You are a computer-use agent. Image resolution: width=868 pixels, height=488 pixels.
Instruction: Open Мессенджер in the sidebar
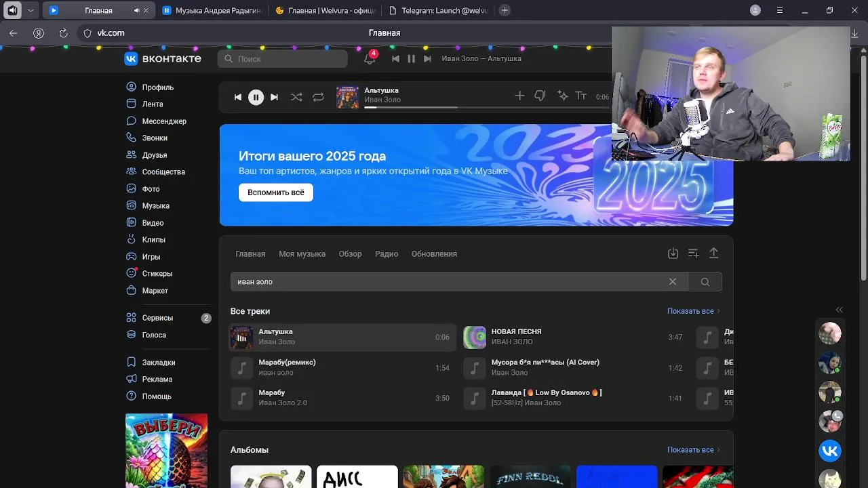click(156, 121)
